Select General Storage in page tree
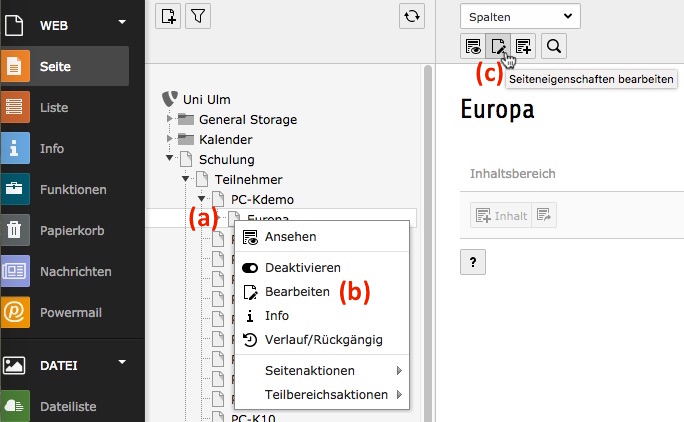The width and height of the screenshot is (684, 422). pyautogui.click(x=248, y=120)
